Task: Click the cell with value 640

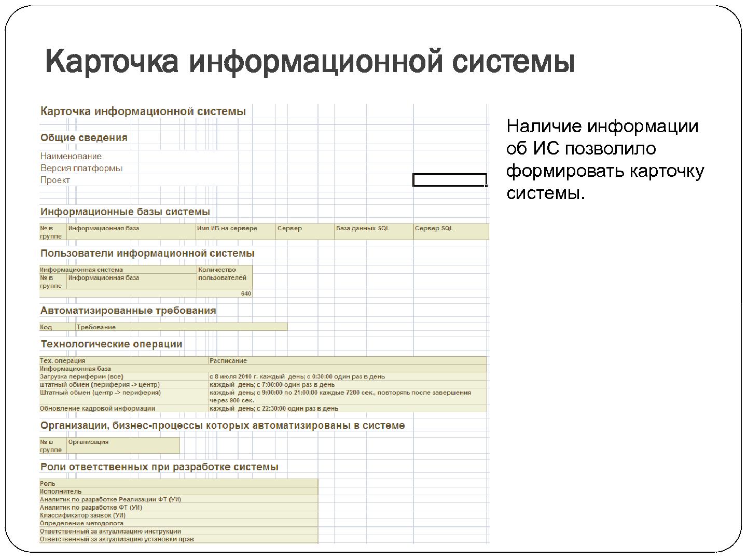Action: pos(225,293)
